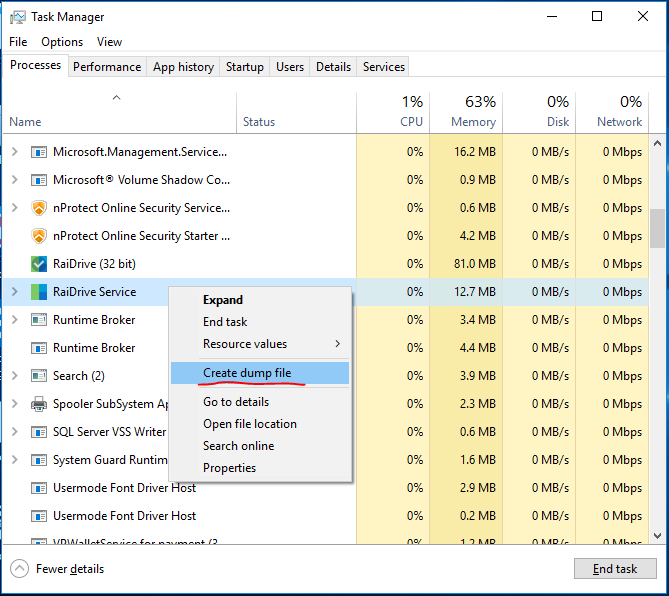Click the RaiDrive (32 bit) process icon
Image resolution: width=669 pixels, height=596 pixels.
pyautogui.click(x=39, y=264)
